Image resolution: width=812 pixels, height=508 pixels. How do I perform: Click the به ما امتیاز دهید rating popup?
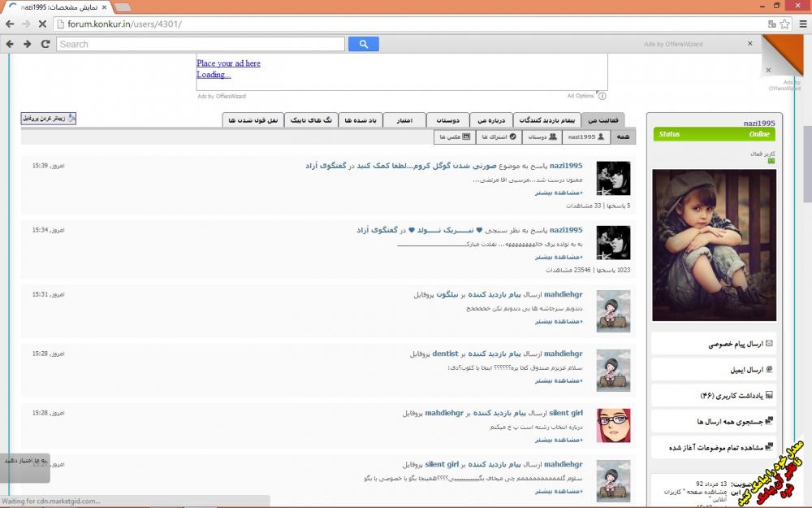25,467
